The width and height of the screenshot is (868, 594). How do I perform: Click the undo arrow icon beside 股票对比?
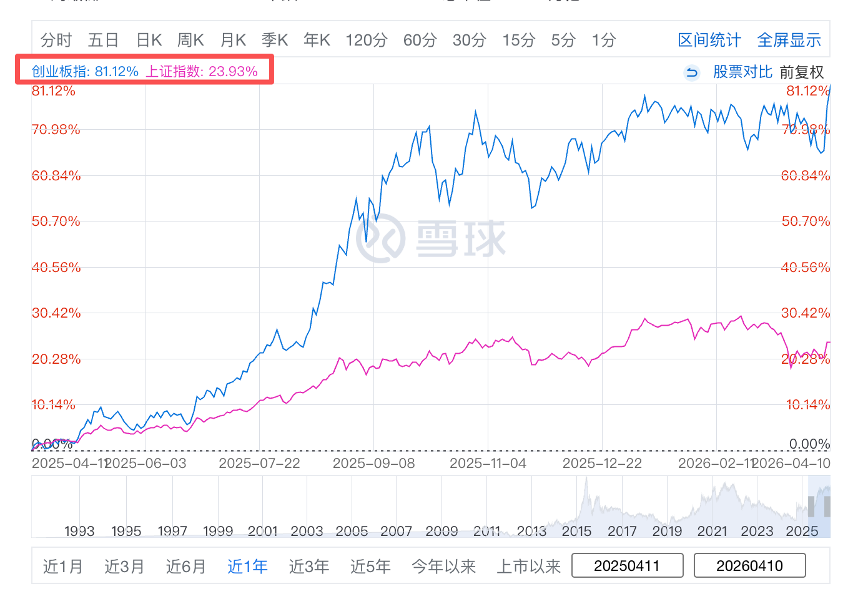[x=691, y=72]
